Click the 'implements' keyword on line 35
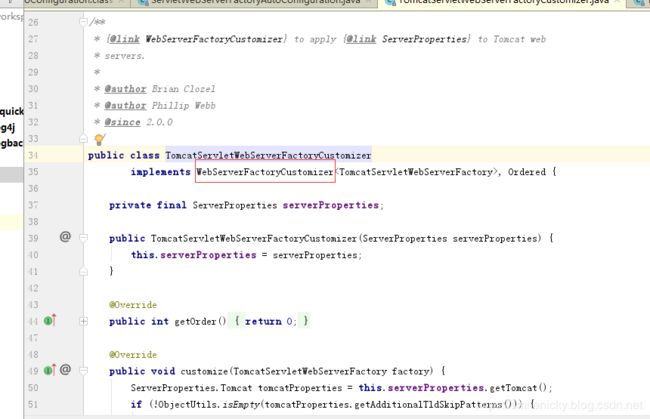This screenshot has height=419, width=650. tap(160, 172)
